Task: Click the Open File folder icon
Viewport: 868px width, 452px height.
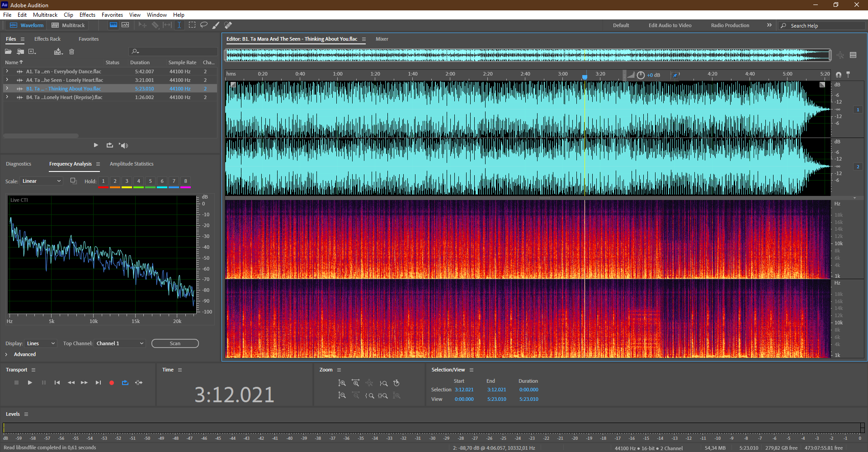Action: pos(8,52)
